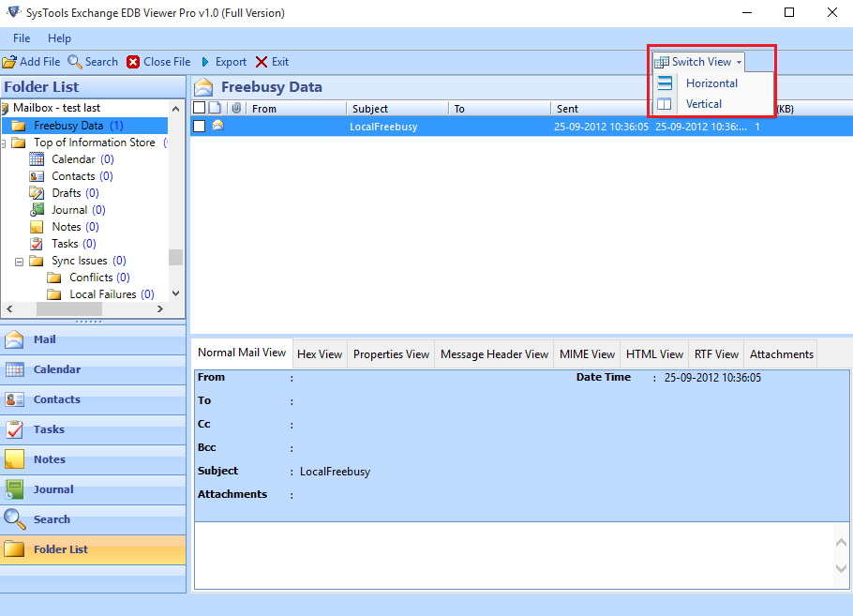
Task: Click the Drafts icon in folder tree
Action: click(37, 193)
